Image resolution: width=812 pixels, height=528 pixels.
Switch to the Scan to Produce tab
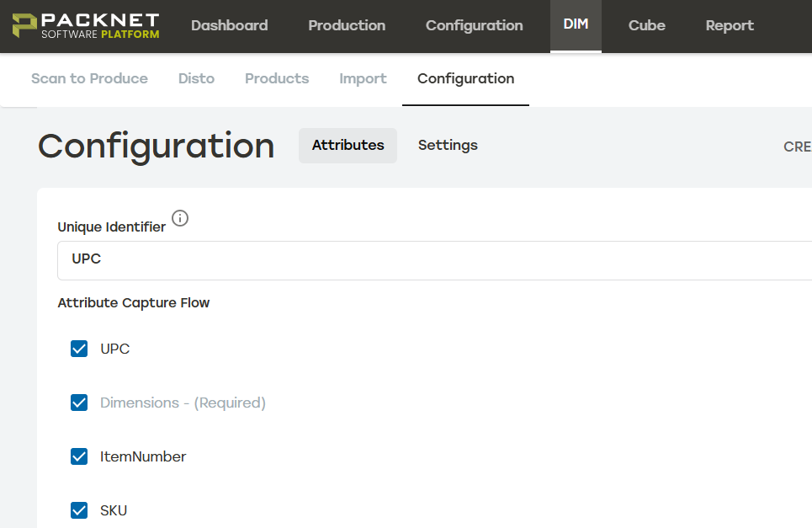[x=89, y=78]
